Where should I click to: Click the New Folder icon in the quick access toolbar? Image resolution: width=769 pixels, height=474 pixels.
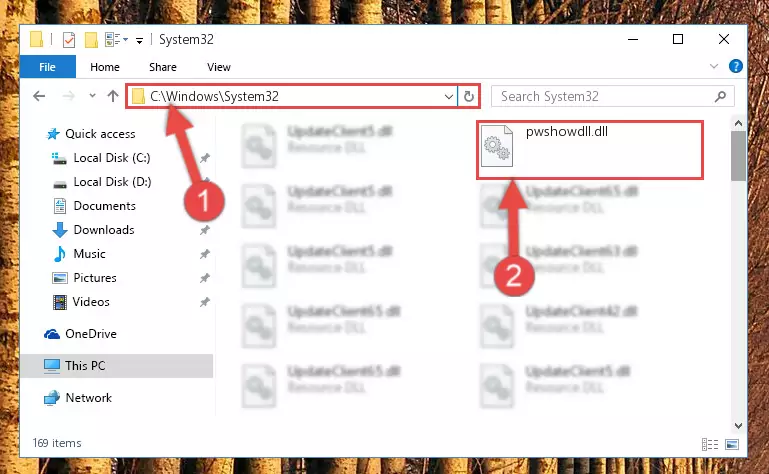click(91, 40)
